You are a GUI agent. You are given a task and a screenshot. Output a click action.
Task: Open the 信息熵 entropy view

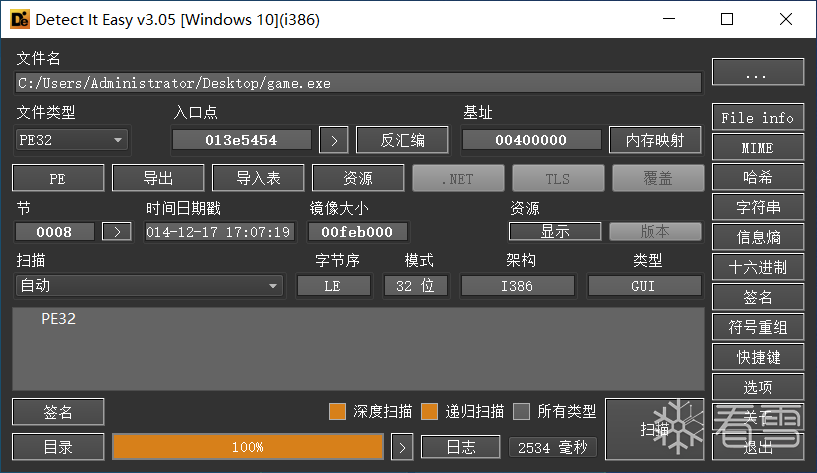pos(758,237)
